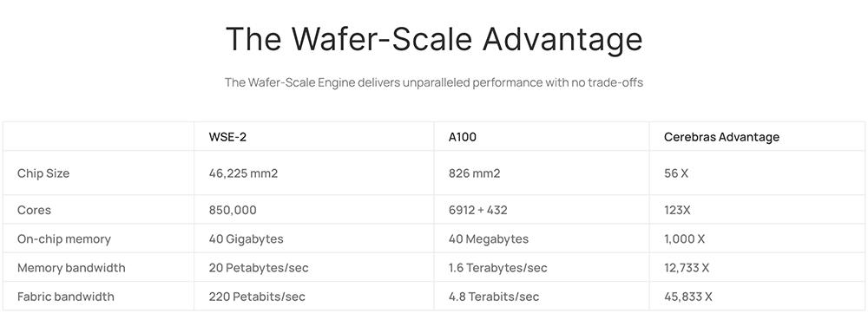Click the 40 Megabytes cell
This screenshot has height=313, width=868.
[x=488, y=239]
